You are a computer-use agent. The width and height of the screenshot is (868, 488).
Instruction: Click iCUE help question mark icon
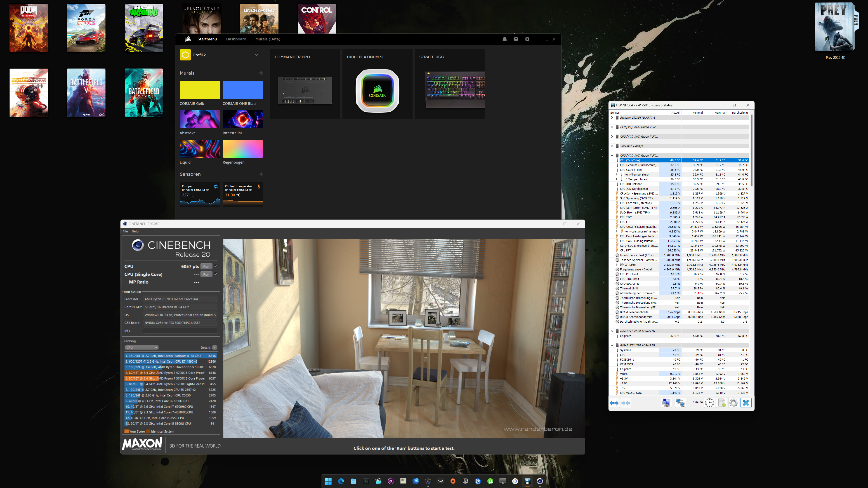[x=516, y=39]
